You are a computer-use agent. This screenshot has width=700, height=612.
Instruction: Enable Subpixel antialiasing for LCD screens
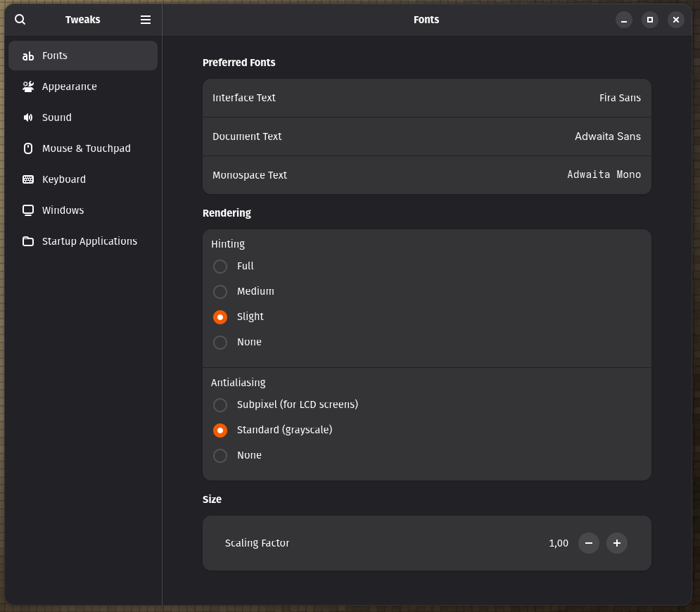coord(220,405)
